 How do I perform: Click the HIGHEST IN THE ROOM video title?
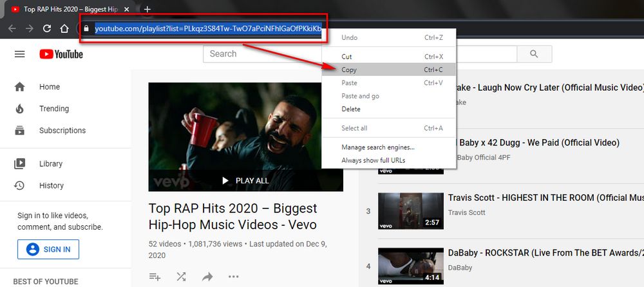tap(546, 198)
